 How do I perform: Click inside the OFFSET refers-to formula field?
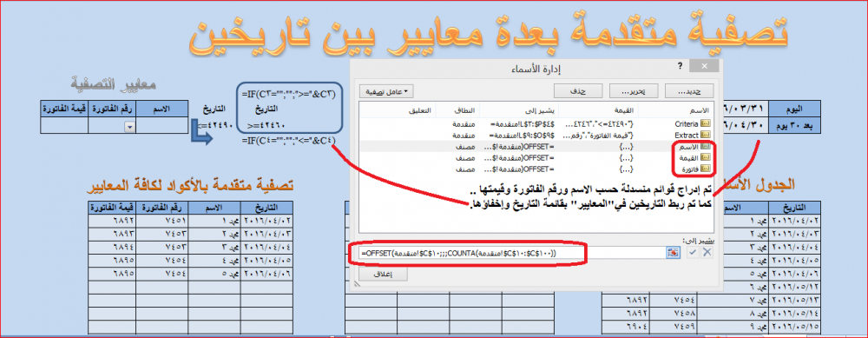tap(511, 253)
